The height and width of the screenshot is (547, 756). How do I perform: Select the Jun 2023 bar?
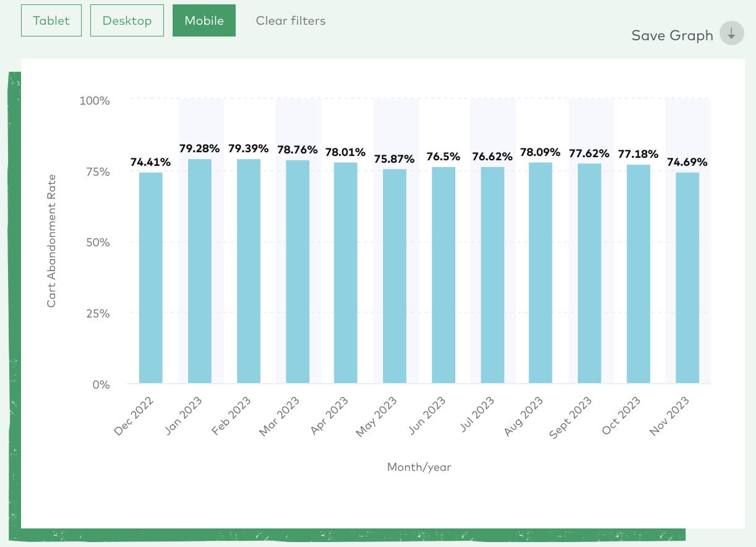tap(443, 275)
